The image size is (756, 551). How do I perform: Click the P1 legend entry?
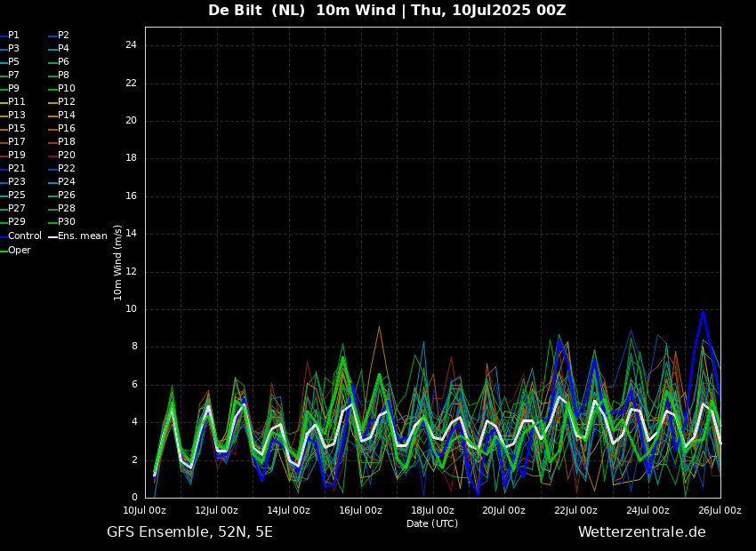13,36
